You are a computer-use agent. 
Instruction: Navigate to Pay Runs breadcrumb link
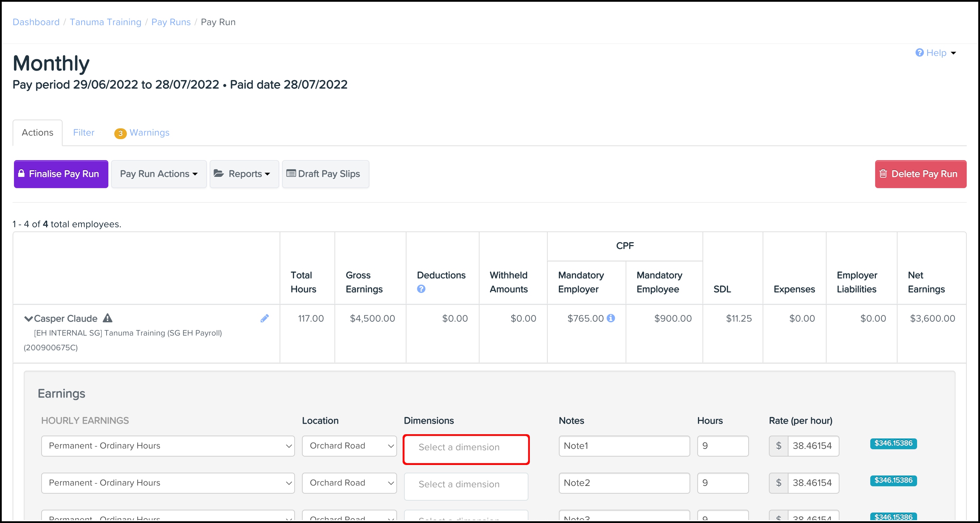pyautogui.click(x=171, y=22)
